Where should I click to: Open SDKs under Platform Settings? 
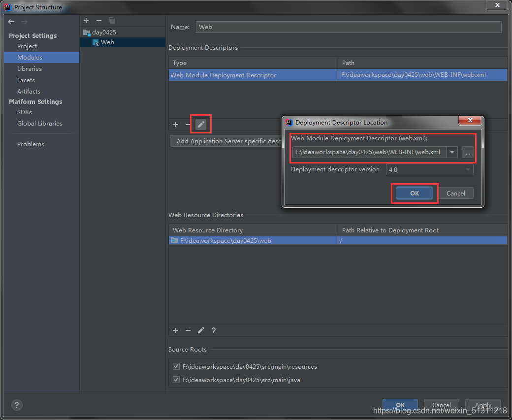pos(25,112)
